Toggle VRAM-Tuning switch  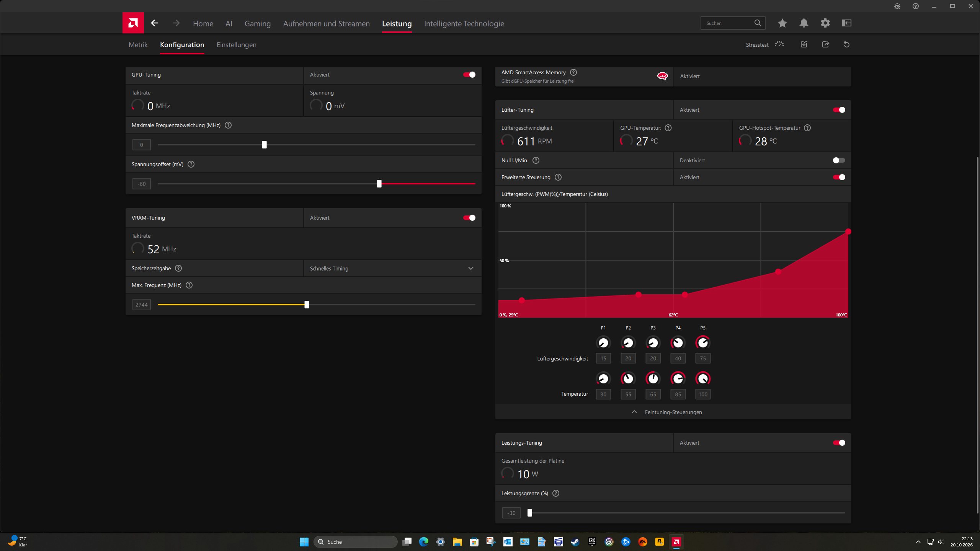coord(469,218)
